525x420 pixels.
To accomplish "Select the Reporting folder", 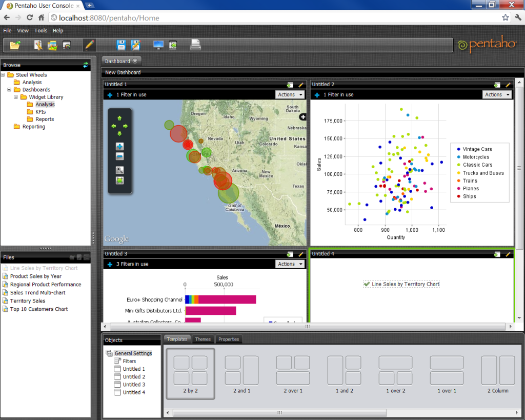I will point(33,127).
